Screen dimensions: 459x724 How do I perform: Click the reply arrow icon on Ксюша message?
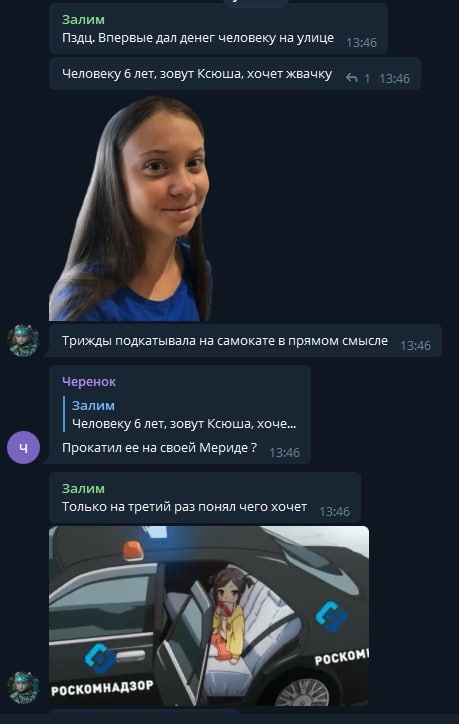point(352,78)
